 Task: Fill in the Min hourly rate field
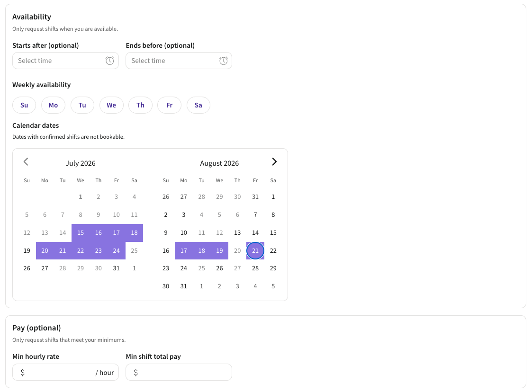pos(65,372)
